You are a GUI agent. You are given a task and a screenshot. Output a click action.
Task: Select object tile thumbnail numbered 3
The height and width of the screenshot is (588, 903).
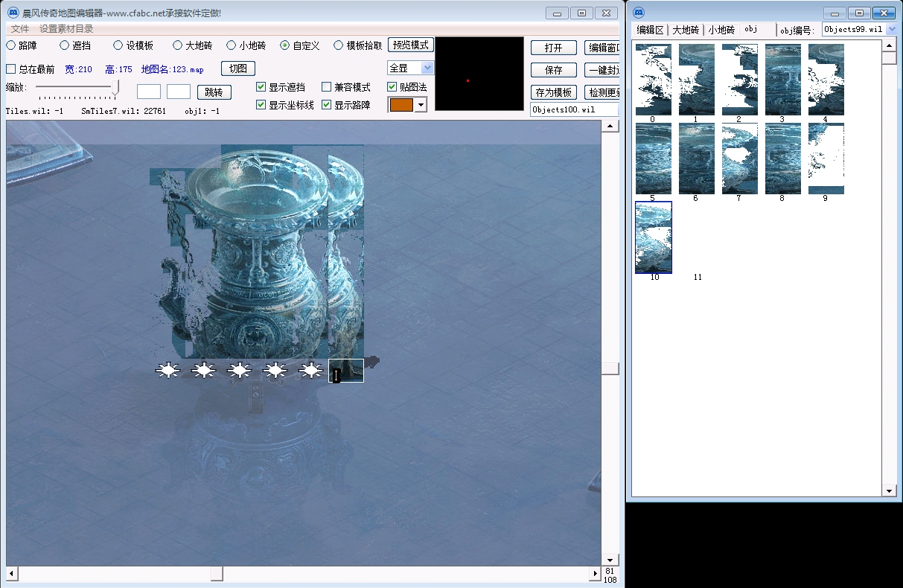[x=783, y=79]
